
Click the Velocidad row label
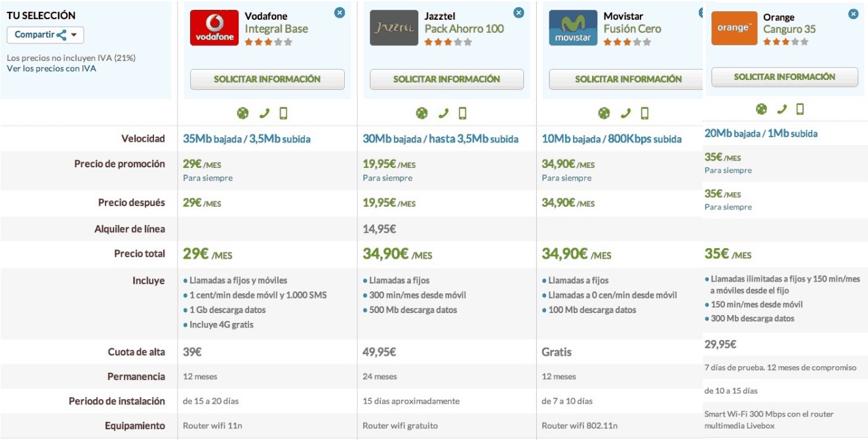(x=143, y=138)
